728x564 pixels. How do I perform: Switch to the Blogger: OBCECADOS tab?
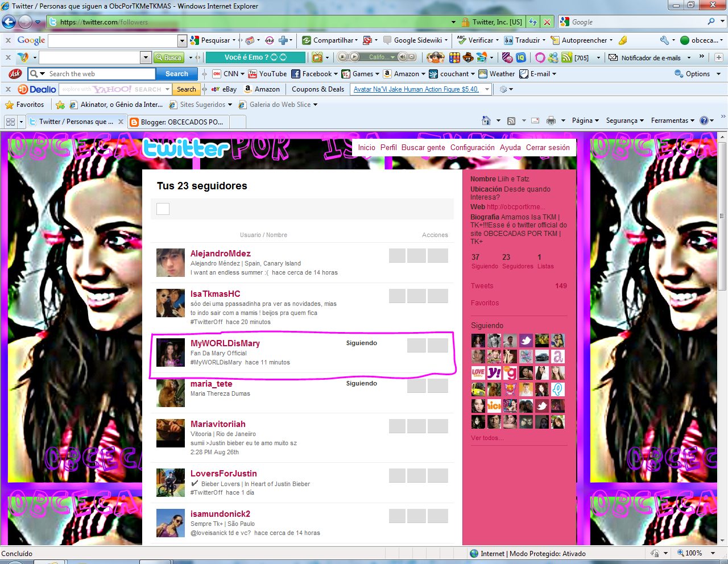click(x=179, y=122)
